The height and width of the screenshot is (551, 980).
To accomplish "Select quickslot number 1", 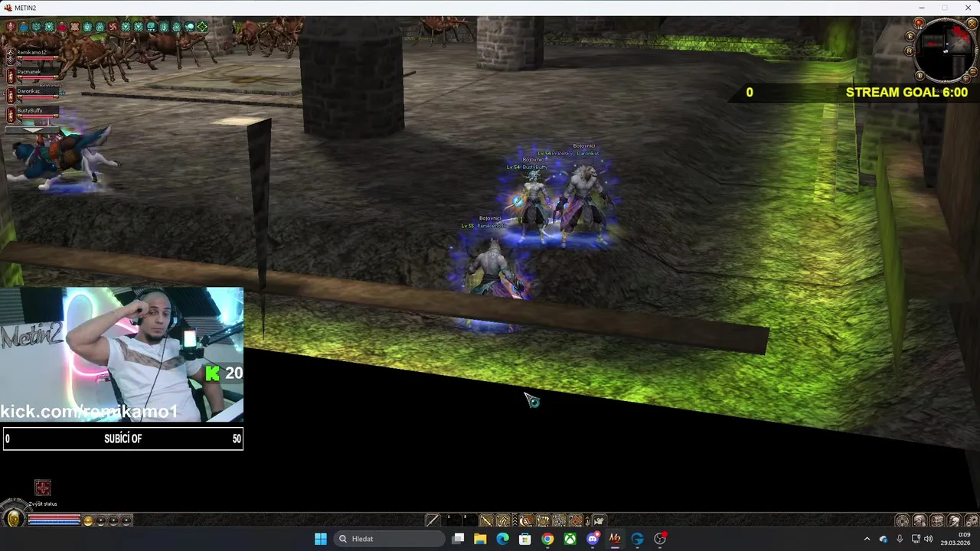I will pos(453,520).
